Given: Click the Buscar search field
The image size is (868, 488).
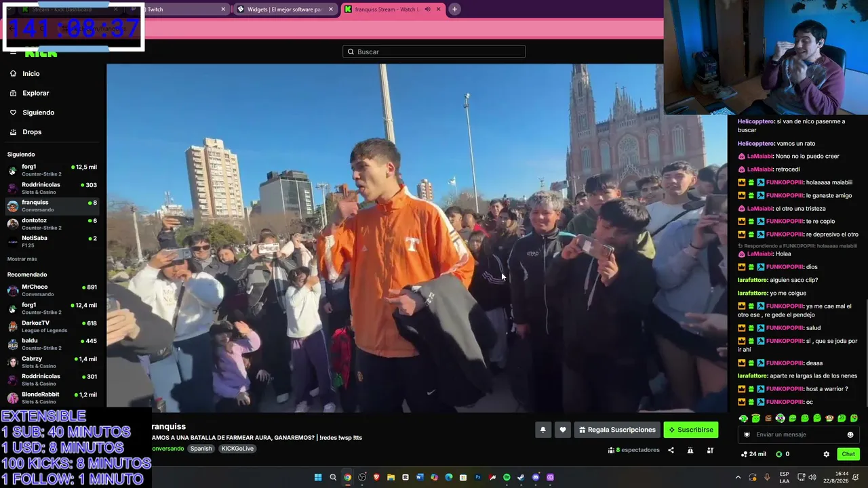Looking at the screenshot, I should pos(434,52).
